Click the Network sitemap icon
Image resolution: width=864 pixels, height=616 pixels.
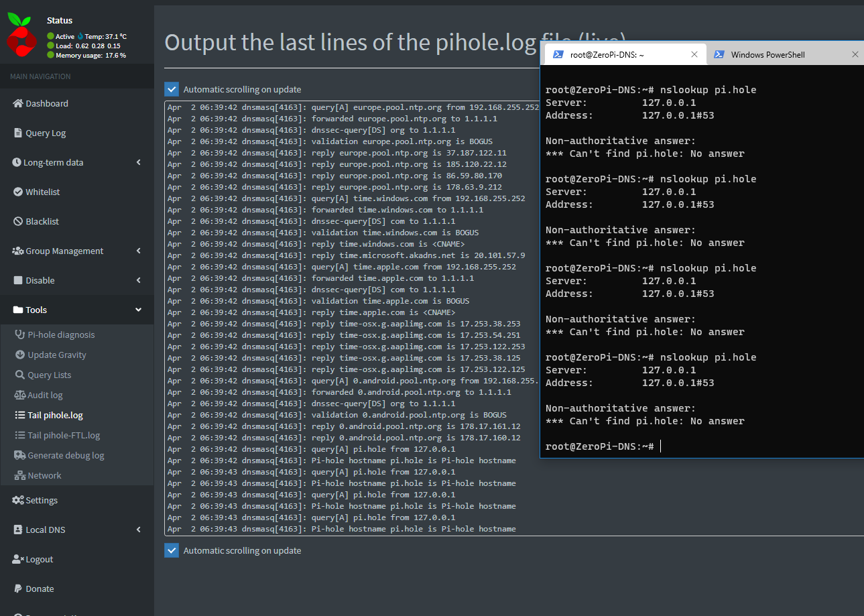coord(20,475)
